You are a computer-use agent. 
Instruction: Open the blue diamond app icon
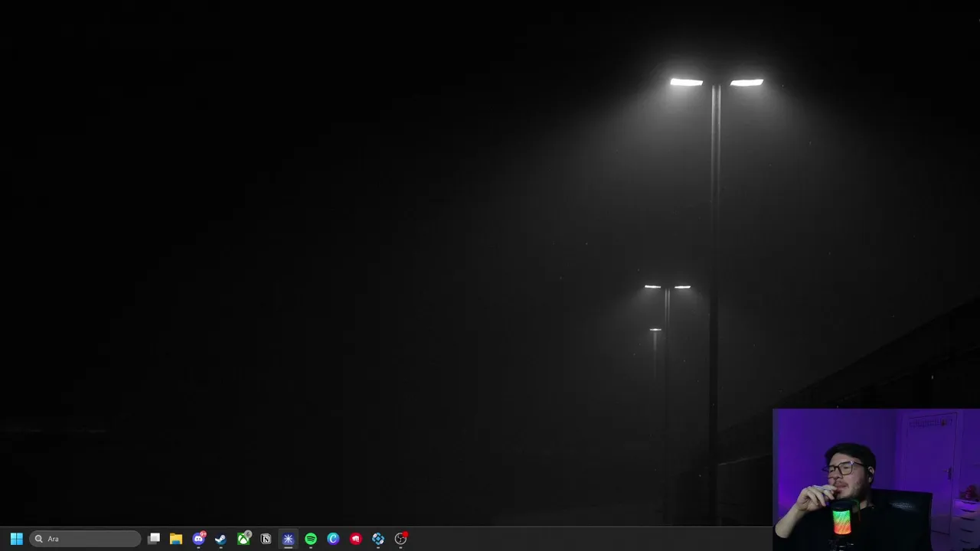pyautogui.click(x=378, y=539)
